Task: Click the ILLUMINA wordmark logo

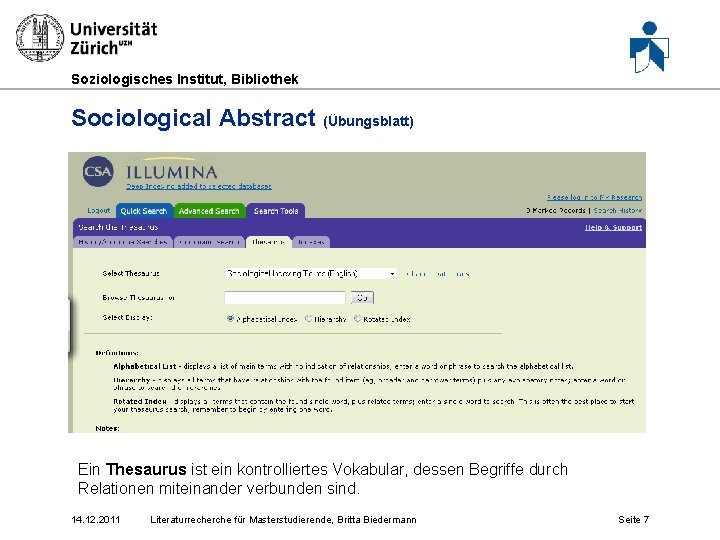Action: click(x=172, y=172)
